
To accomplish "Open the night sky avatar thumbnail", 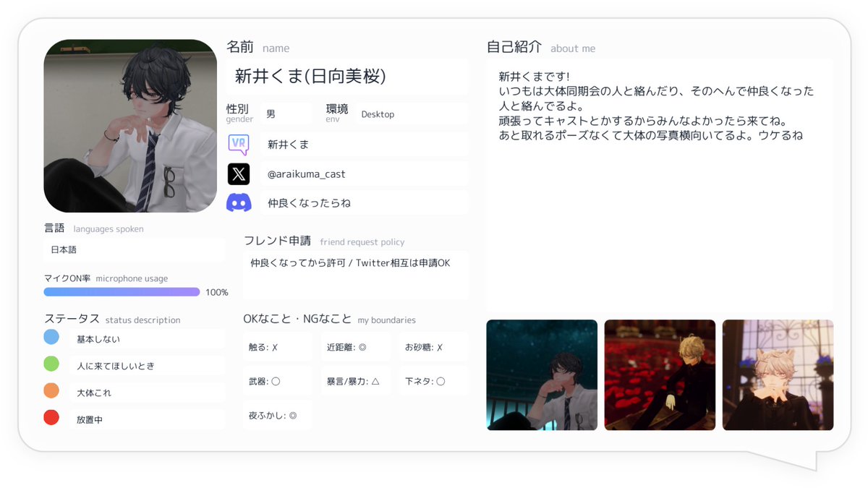I will pyautogui.click(x=542, y=375).
